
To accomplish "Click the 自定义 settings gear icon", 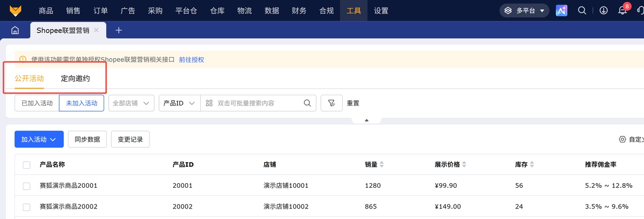I will pos(622,139).
